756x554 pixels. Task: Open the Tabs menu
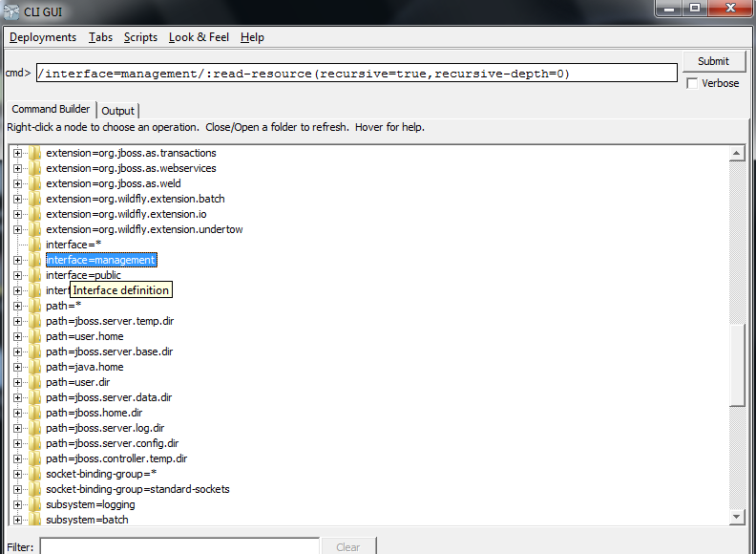point(100,37)
